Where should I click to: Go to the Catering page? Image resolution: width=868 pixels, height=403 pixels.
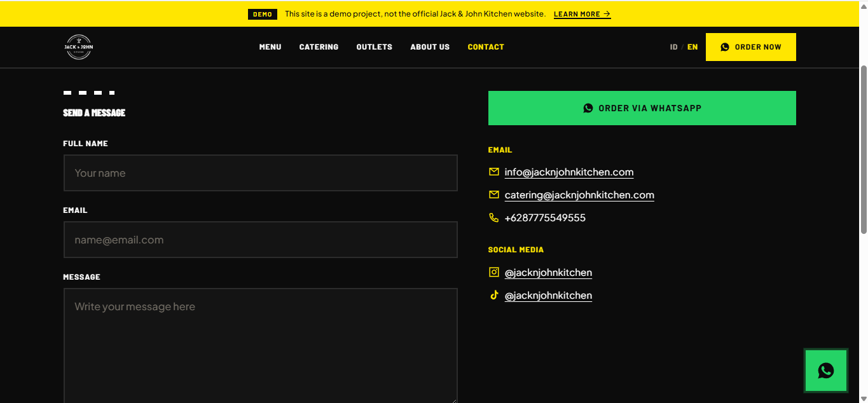(x=319, y=47)
